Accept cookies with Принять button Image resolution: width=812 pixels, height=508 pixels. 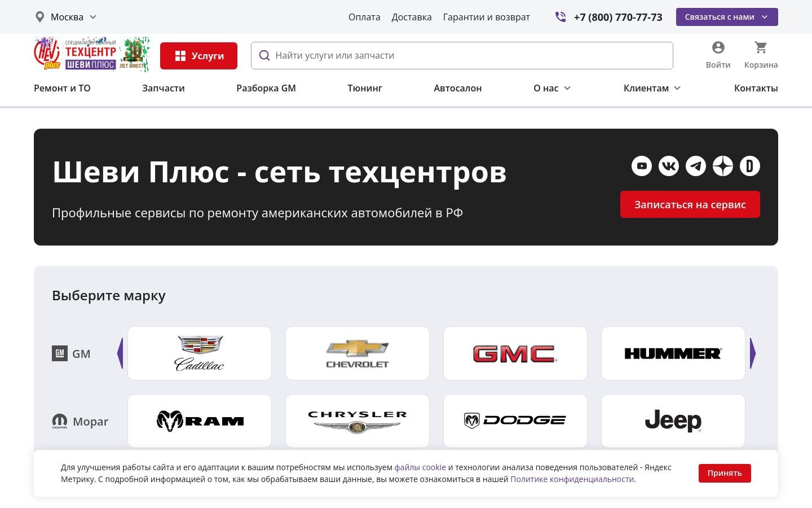[x=725, y=473]
